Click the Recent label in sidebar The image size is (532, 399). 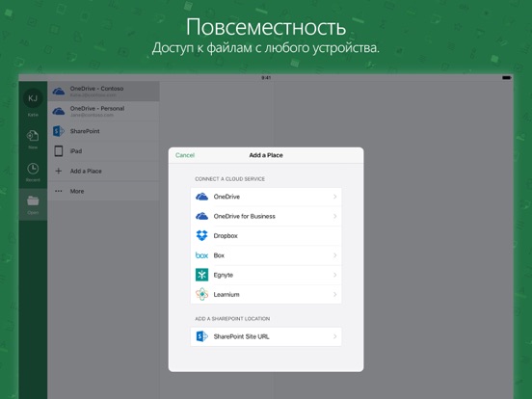point(33,180)
